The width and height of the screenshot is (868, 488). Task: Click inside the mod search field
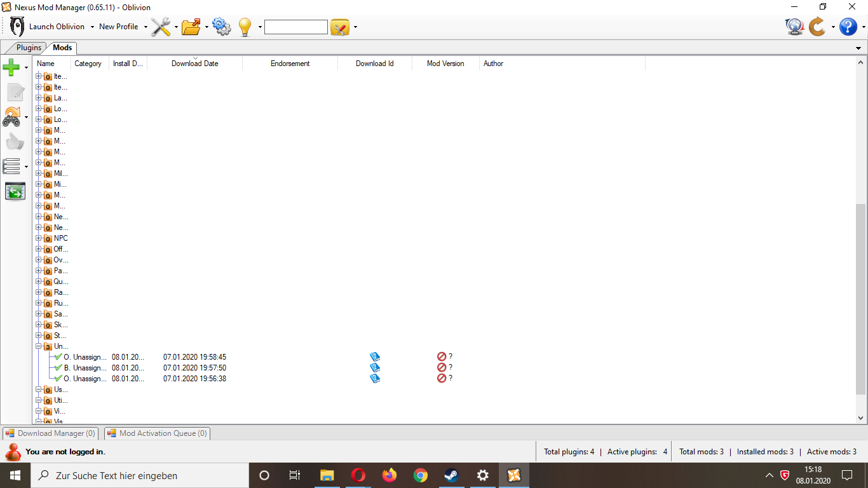(x=295, y=27)
